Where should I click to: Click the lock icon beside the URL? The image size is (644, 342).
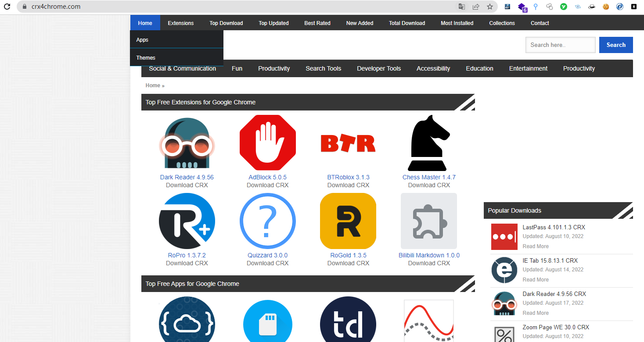click(24, 7)
